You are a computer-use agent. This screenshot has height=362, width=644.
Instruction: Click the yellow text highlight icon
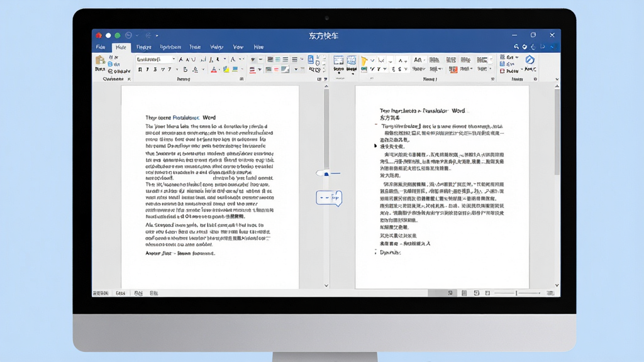coord(226,70)
